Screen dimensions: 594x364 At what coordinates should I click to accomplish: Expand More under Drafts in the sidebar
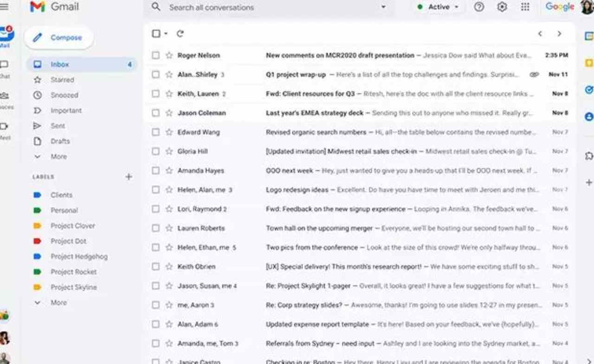(58, 157)
